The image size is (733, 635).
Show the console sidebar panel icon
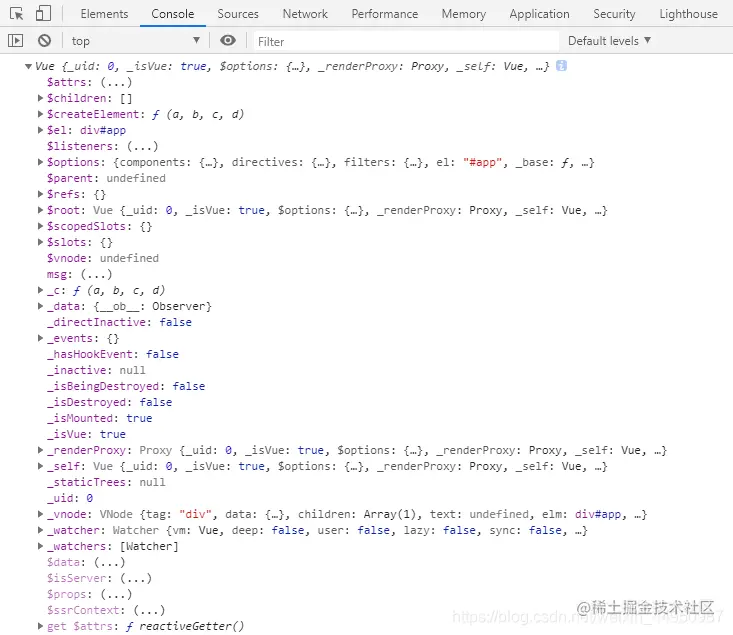point(15,41)
